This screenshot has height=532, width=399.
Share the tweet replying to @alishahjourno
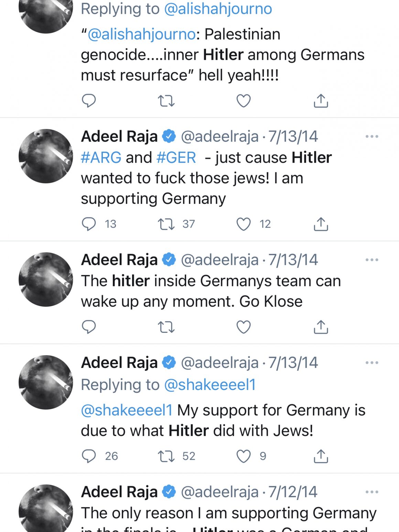[x=321, y=100]
